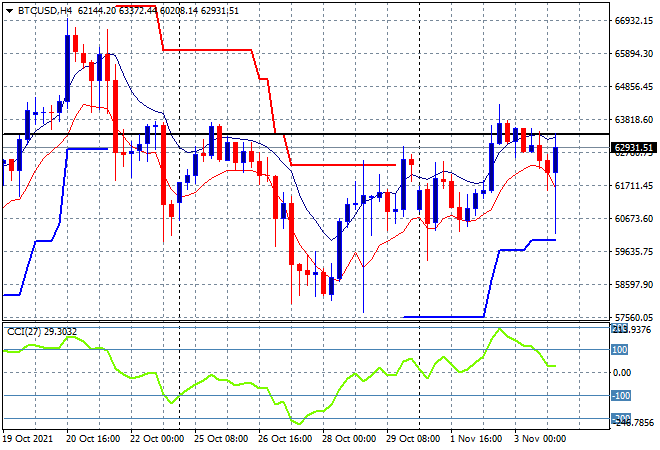Click the -246.7856 CCI scale value
The width and height of the screenshot is (660, 450).
click(633, 422)
